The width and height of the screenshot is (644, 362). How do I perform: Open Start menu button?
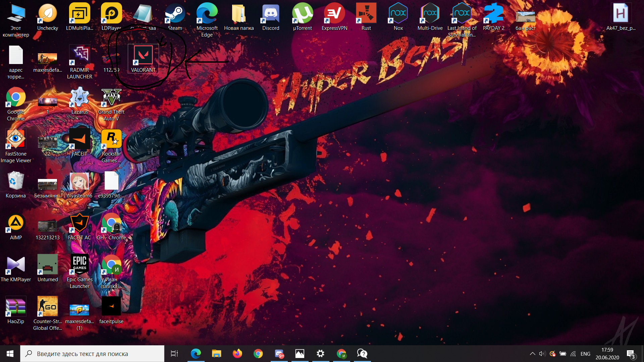[x=10, y=354]
